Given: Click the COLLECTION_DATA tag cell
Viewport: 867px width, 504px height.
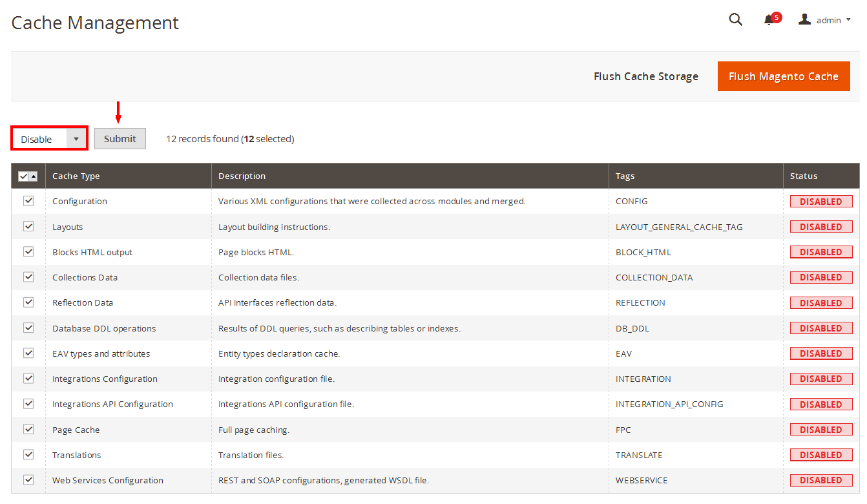Looking at the screenshot, I should 696,277.
